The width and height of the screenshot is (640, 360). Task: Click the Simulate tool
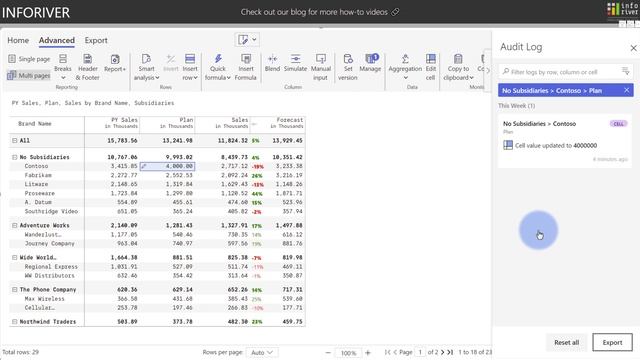(x=296, y=63)
